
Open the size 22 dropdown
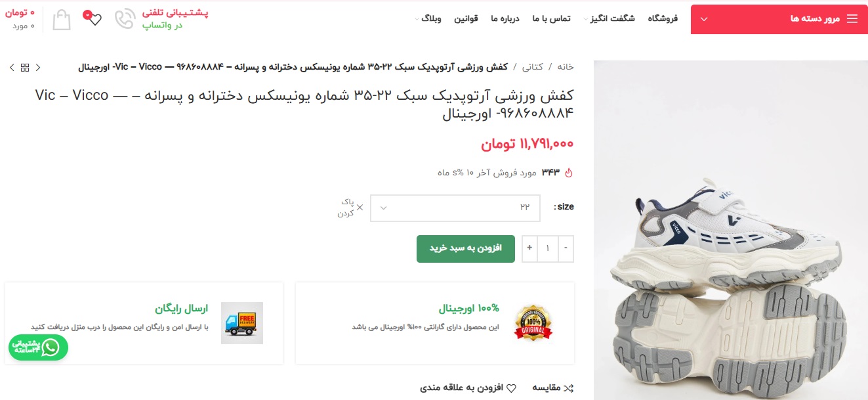(455, 208)
